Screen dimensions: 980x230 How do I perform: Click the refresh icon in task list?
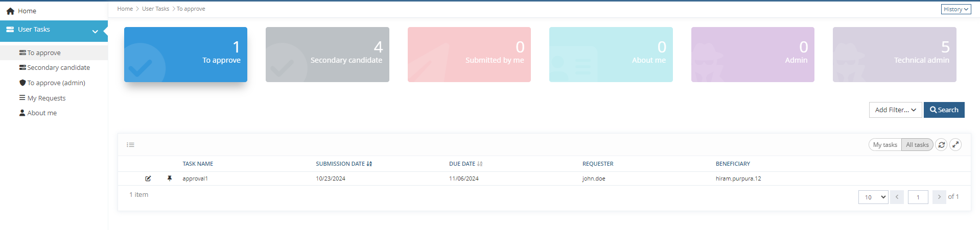pyautogui.click(x=941, y=145)
